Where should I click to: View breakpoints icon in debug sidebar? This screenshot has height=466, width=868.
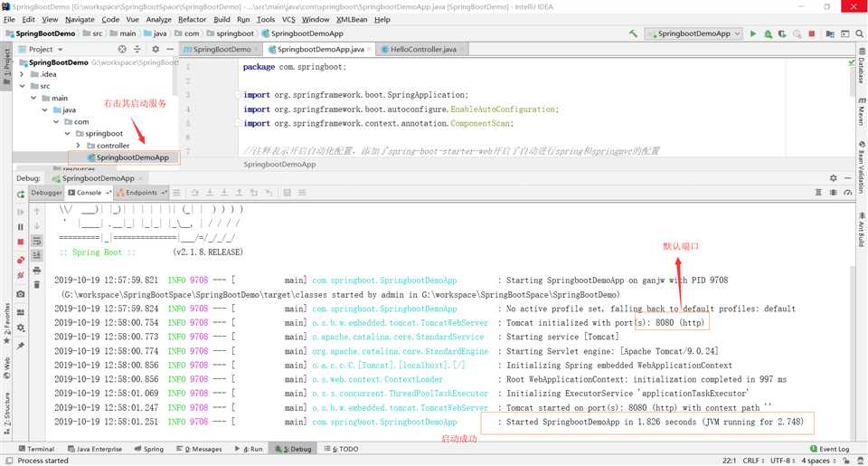(21, 260)
